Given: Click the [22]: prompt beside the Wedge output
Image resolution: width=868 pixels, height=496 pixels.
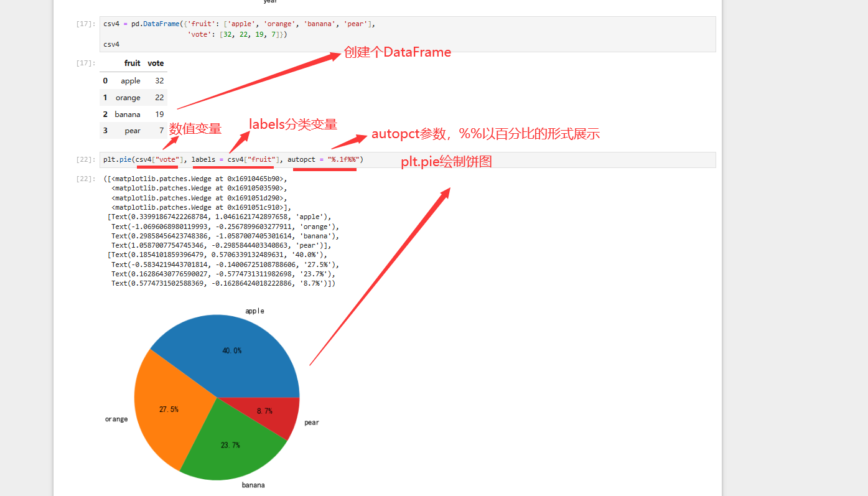Looking at the screenshot, I should click(x=86, y=179).
